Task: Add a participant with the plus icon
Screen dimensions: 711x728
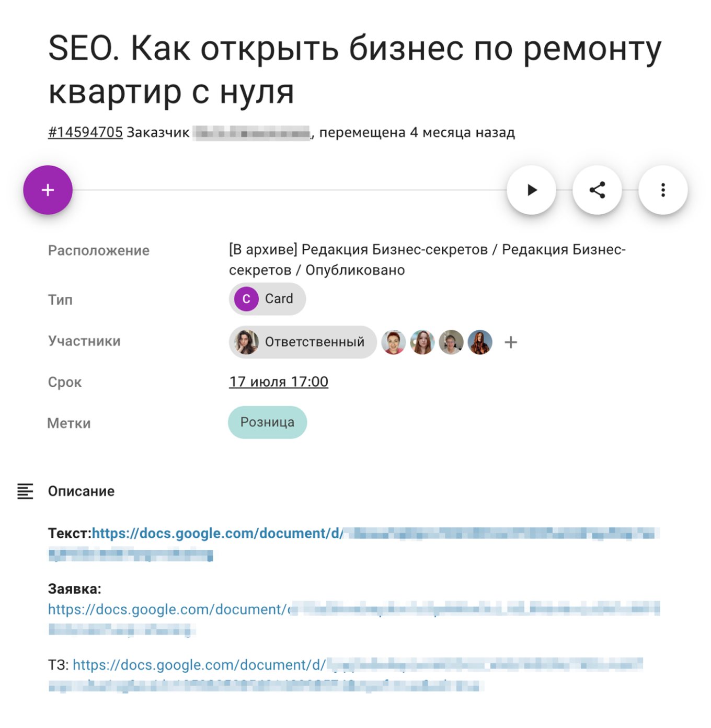Action: [511, 342]
